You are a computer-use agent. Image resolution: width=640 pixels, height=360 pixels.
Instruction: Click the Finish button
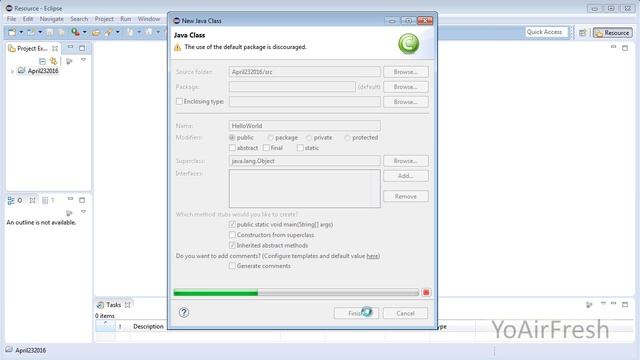356,313
